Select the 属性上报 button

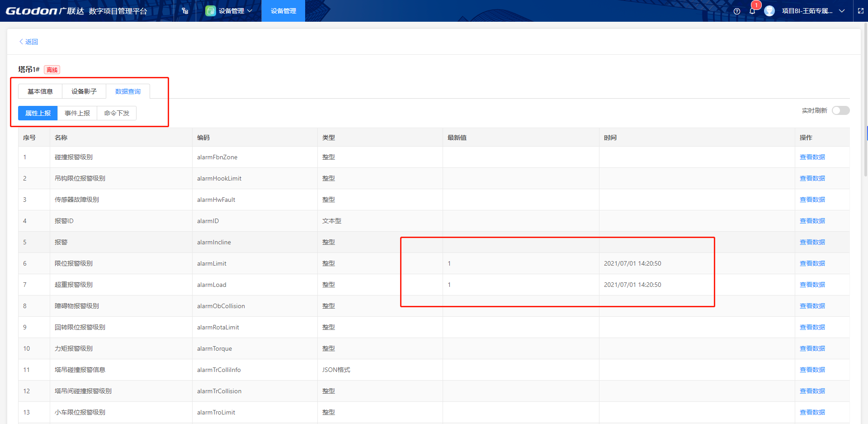(x=38, y=113)
